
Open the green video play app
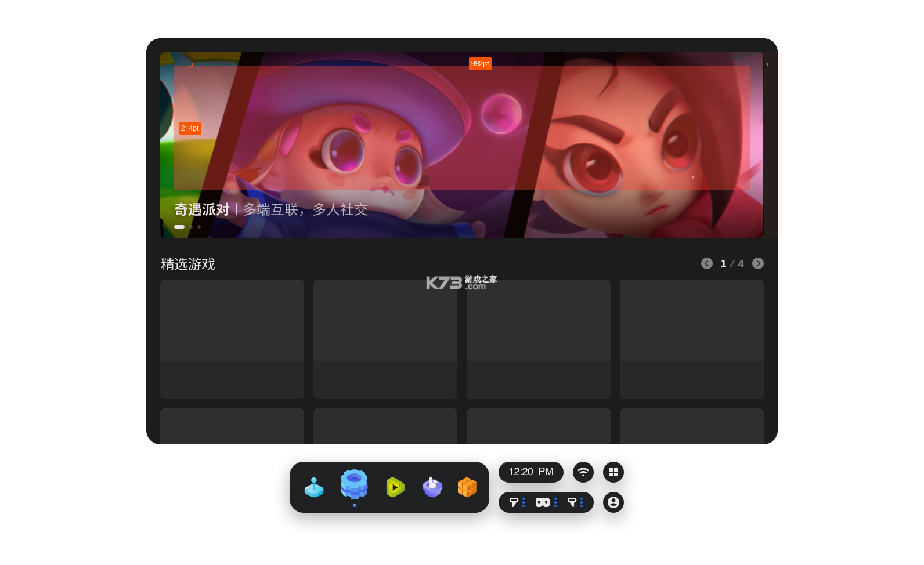click(x=395, y=487)
